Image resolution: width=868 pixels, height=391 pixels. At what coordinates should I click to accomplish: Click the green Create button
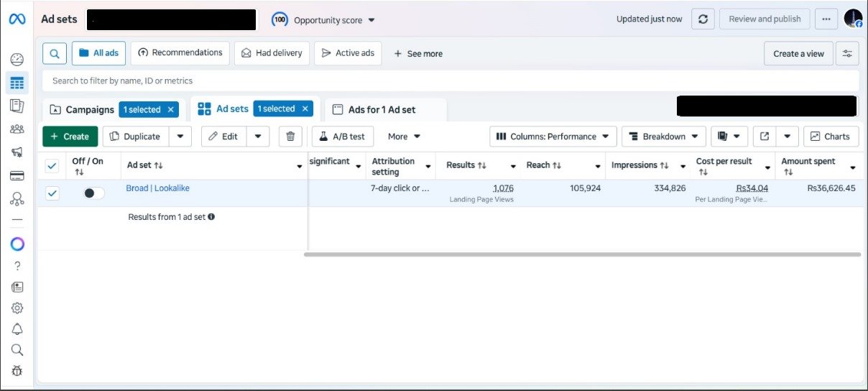coord(70,137)
